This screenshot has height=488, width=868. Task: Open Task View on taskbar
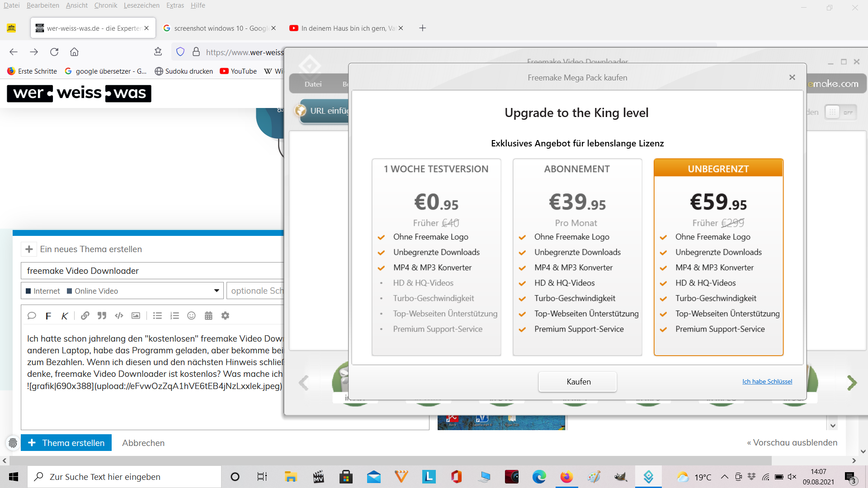coord(262,477)
